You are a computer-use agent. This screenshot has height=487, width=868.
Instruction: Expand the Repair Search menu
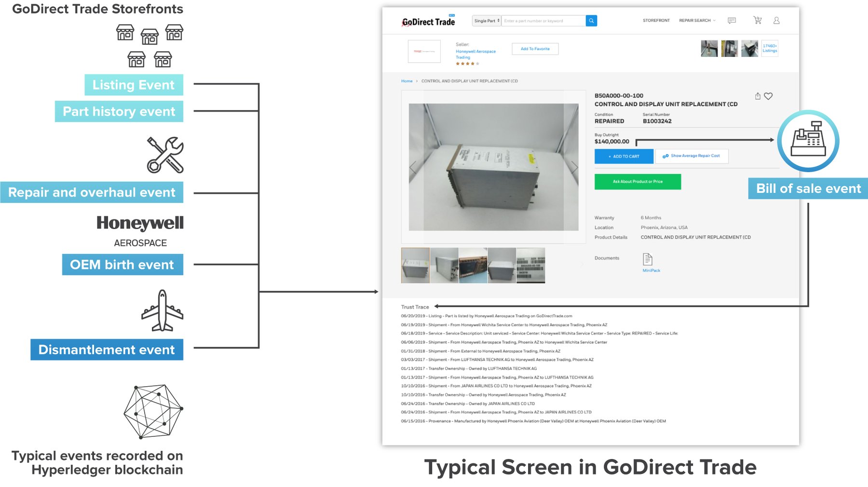(697, 21)
